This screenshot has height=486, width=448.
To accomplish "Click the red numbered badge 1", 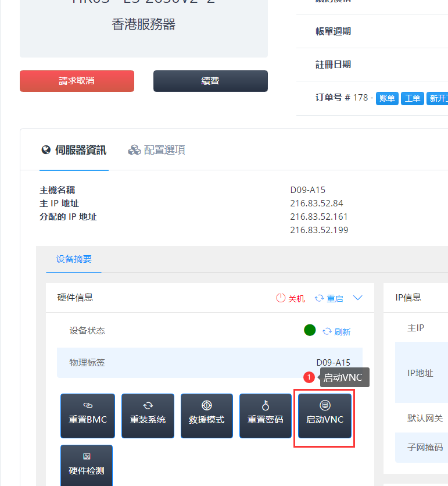I will (309, 377).
